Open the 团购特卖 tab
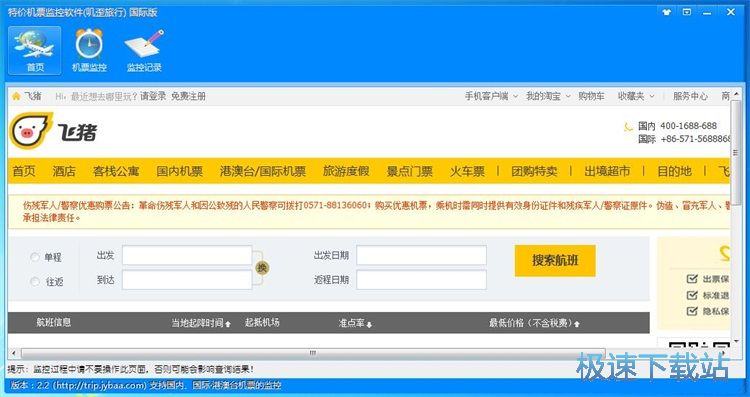Screen dimensions: 750x397 (x=534, y=171)
